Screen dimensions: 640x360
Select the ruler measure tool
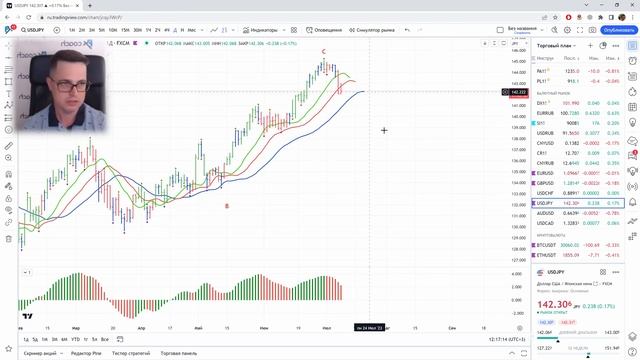[9, 146]
